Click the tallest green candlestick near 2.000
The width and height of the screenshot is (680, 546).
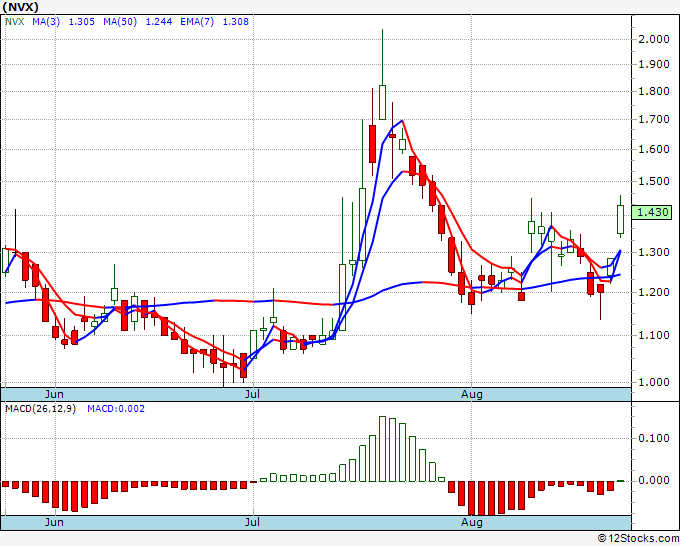(x=382, y=102)
